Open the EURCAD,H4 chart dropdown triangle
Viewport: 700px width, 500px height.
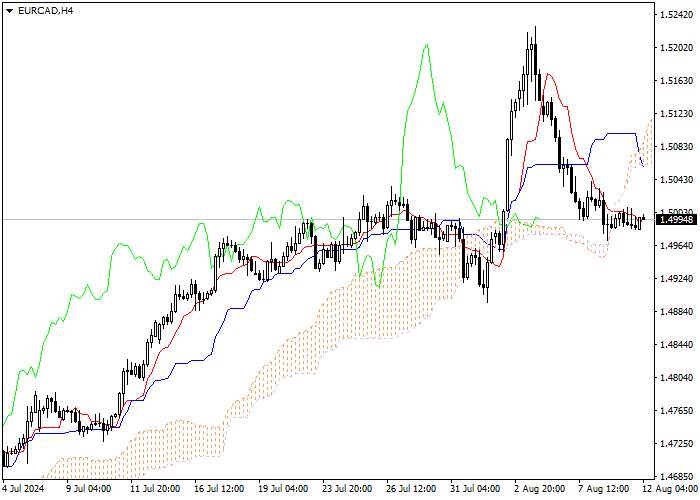point(10,11)
